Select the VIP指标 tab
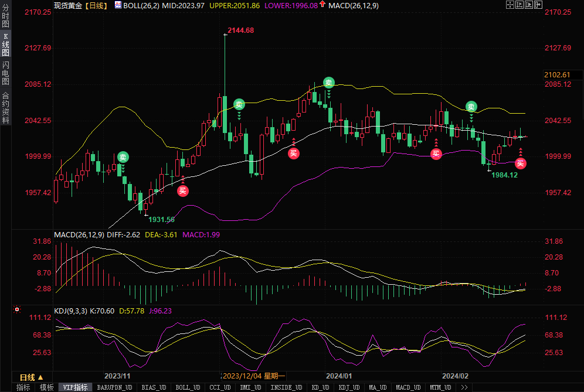 tap(76, 387)
